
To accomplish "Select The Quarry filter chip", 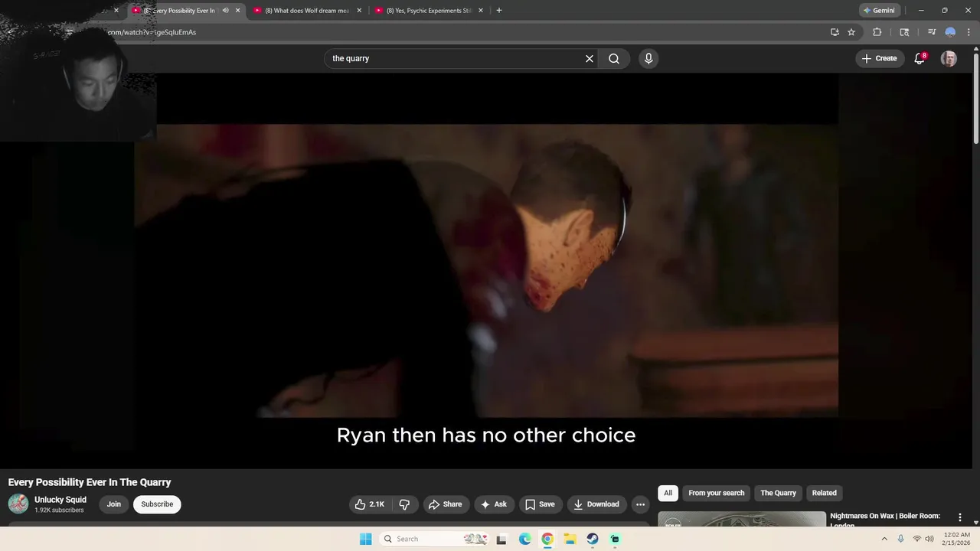I will coord(778,493).
